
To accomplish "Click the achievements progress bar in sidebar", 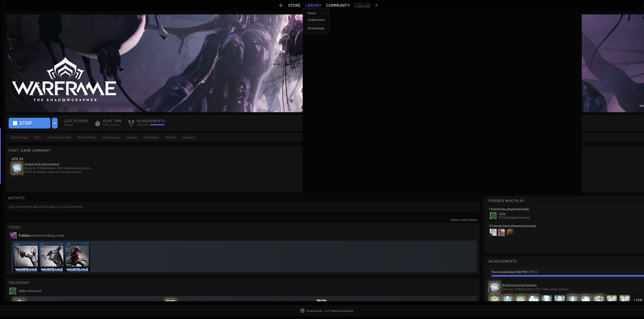I will [x=565, y=276].
